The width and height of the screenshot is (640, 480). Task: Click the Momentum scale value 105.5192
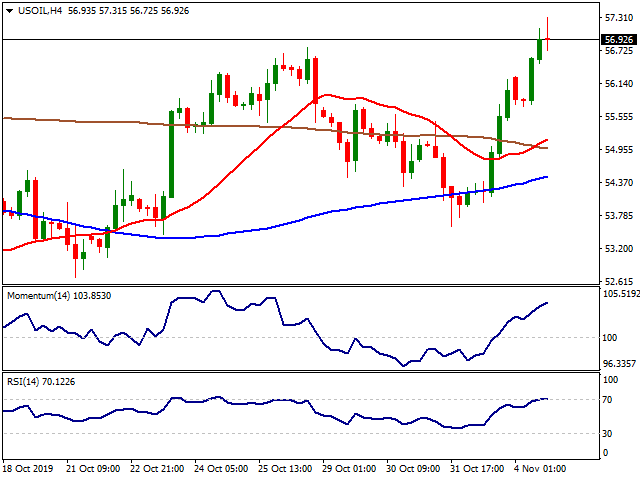[x=621, y=294]
